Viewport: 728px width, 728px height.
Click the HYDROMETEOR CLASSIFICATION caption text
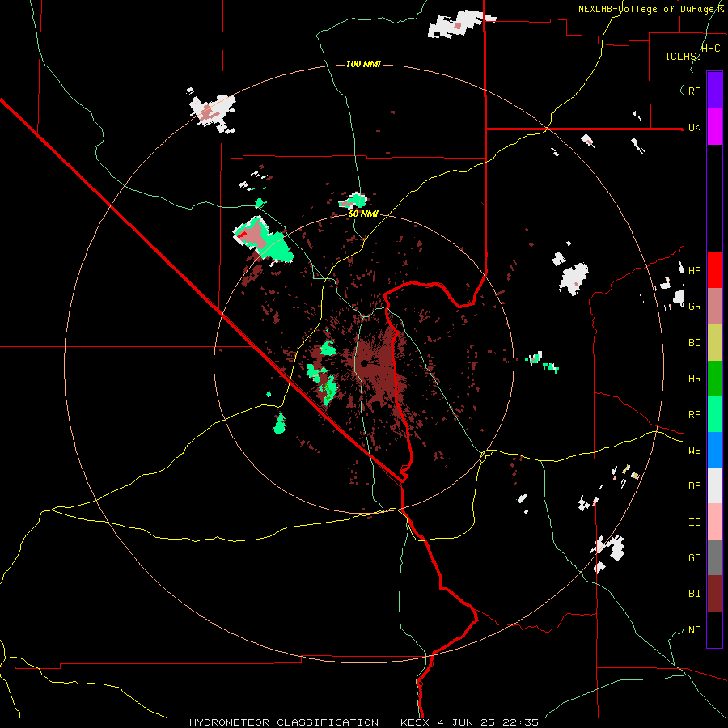point(284,722)
